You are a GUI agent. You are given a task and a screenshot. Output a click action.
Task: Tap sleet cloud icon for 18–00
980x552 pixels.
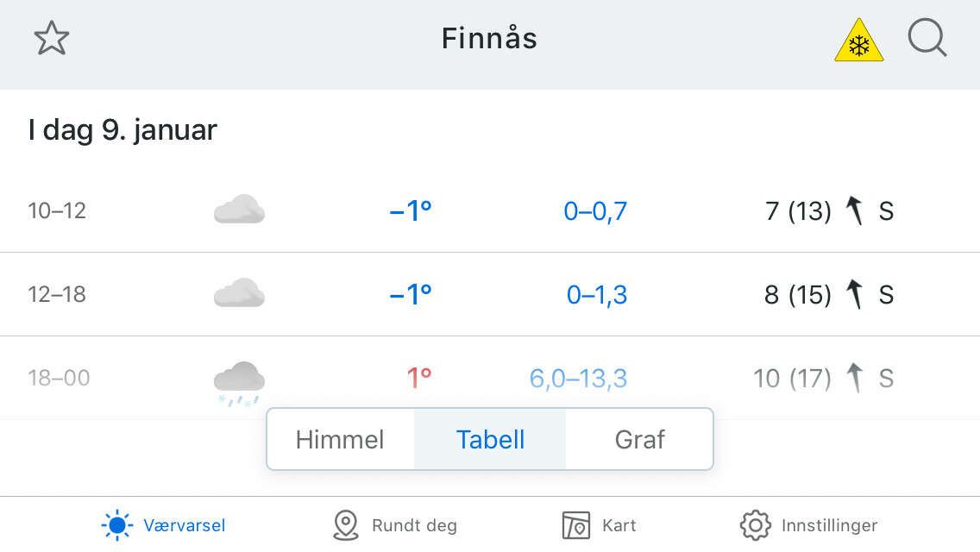pyautogui.click(x=239, y=382)
